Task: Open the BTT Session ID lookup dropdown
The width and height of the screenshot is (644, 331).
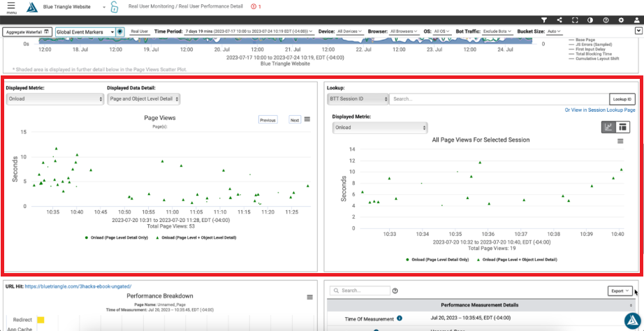Action: [358, 99]
